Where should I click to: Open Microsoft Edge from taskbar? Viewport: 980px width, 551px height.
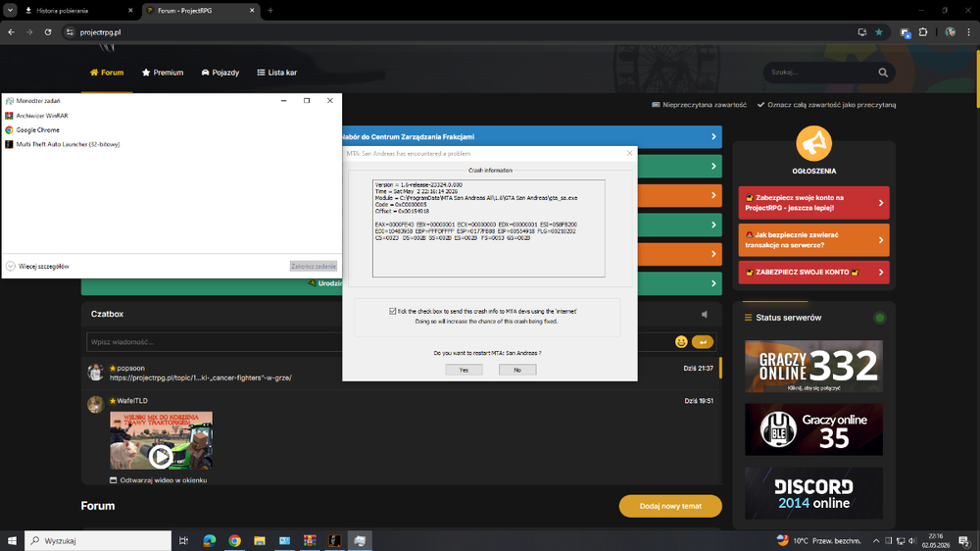pyautogui.click(x=210, y=541)
